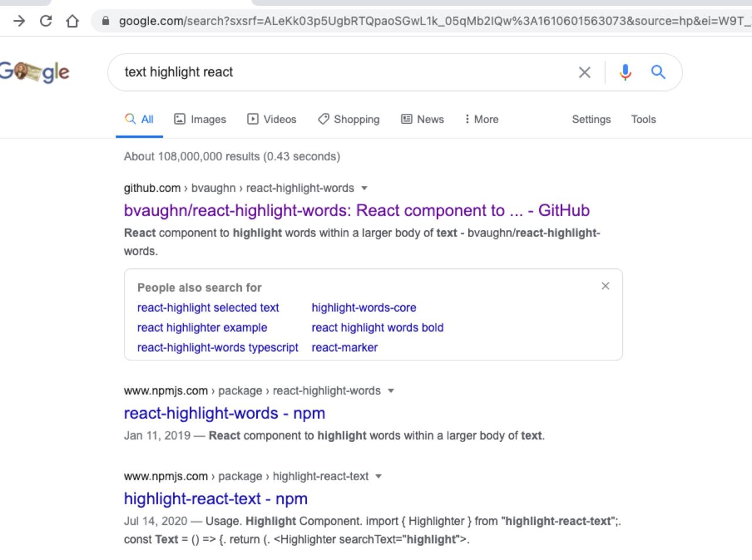This screenshot has width=752, height=560.
Task: Open the react-highlight-words npm result dropdown arrow
Action: click(x=391, y=391)
